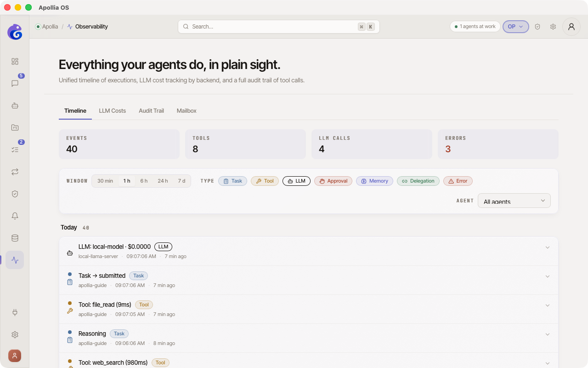588x368 pixels.
Task: Click the Events 40 stat card
Action: (119, 144)
